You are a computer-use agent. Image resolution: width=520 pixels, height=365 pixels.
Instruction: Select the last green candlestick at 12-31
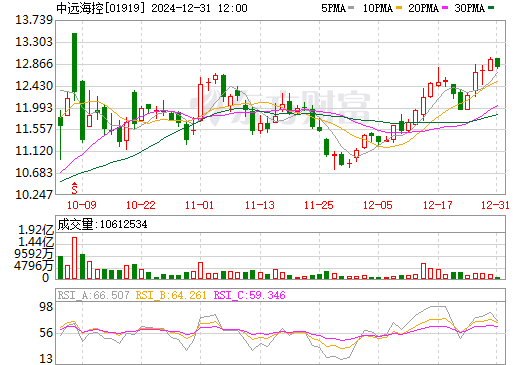click(497, 63)
